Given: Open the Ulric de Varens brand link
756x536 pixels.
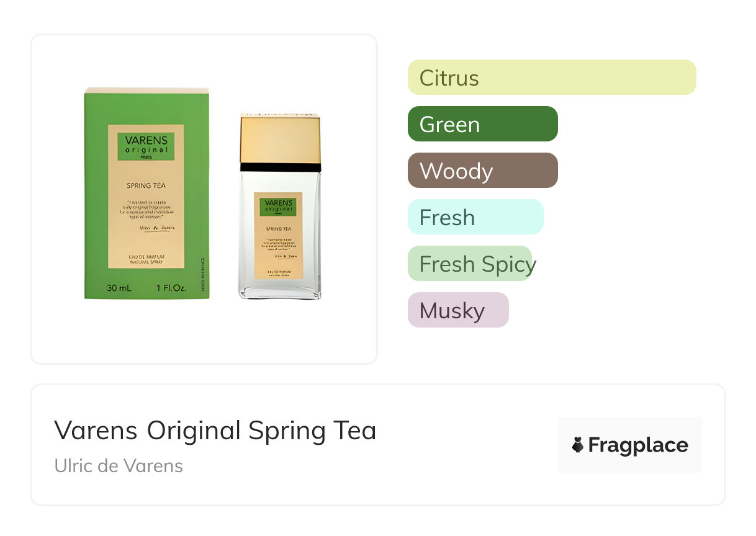Looking at the screenshot, I should click(x=119, y=466).
